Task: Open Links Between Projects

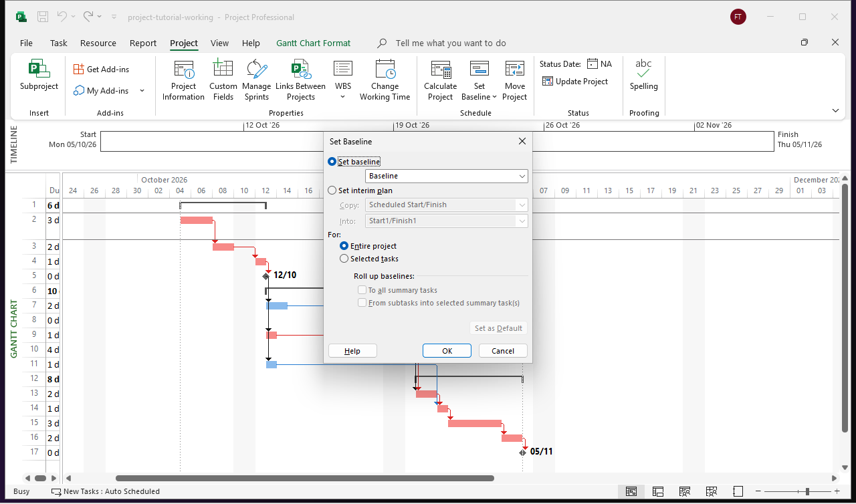Action: tap(301, 80)
